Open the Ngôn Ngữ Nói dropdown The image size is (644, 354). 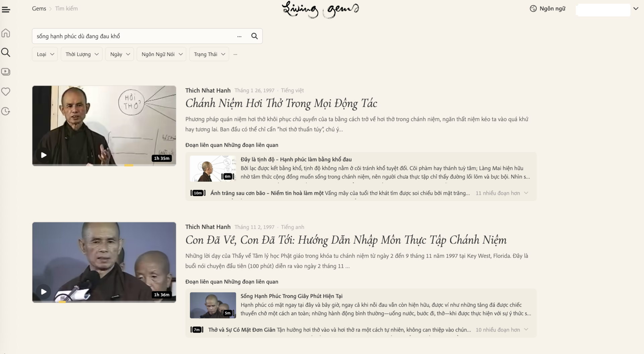tap(161, 54)
